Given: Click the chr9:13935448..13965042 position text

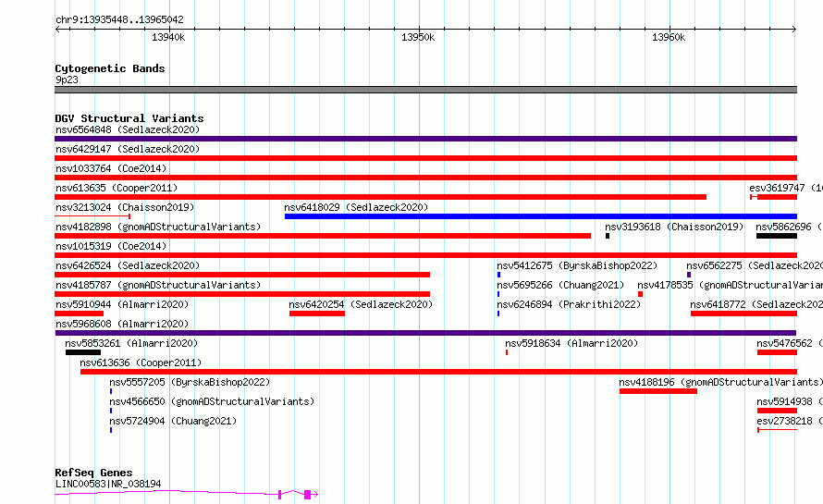Looking at the screenshot, I should tap(119, 20).
